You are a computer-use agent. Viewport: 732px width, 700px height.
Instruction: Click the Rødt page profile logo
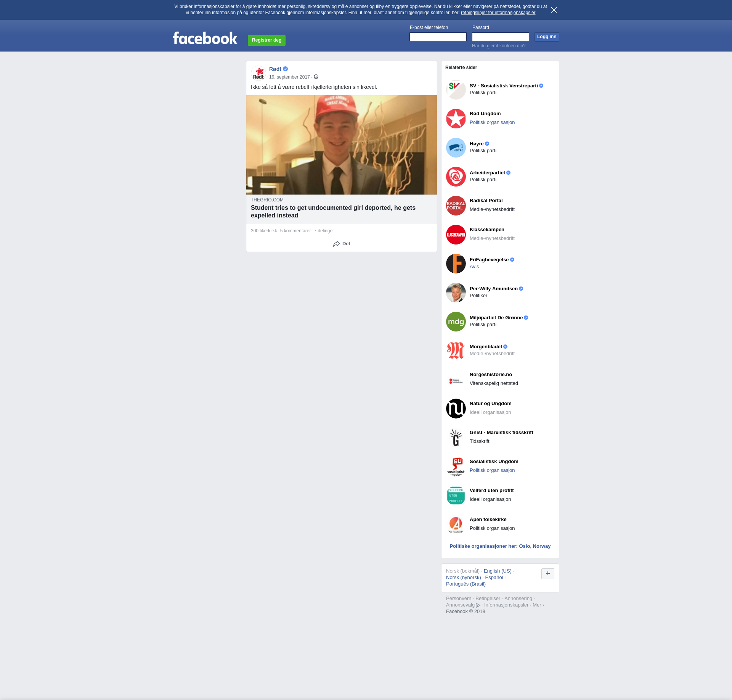pyautogui.click(x=258, y=73)
